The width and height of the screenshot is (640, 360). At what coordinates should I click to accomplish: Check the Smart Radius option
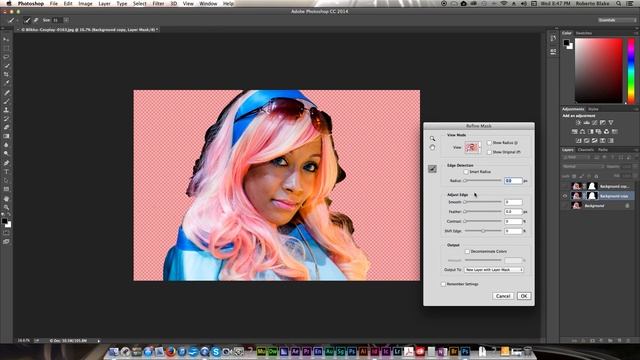466,172
